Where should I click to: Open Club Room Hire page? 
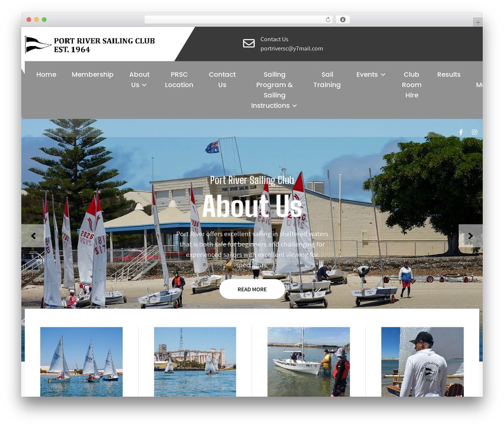[411, 85]
